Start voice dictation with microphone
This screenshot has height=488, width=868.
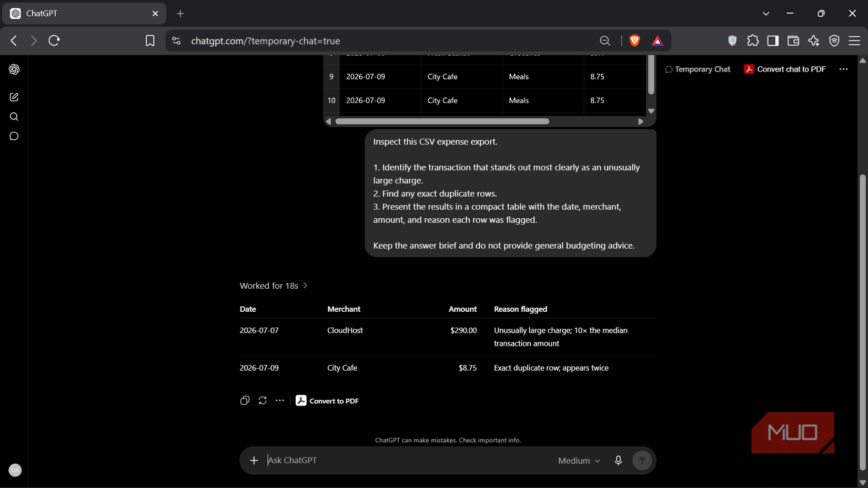point(618,460)
